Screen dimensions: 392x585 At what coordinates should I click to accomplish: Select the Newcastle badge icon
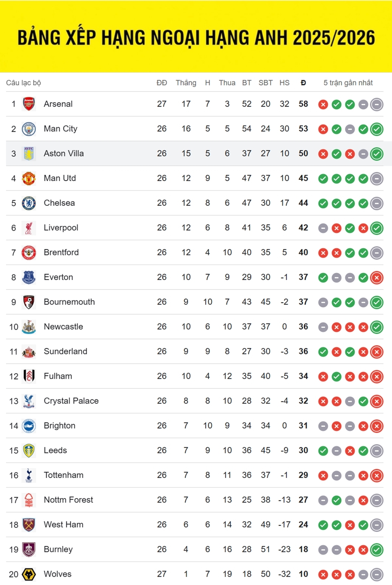coord(29,327)
